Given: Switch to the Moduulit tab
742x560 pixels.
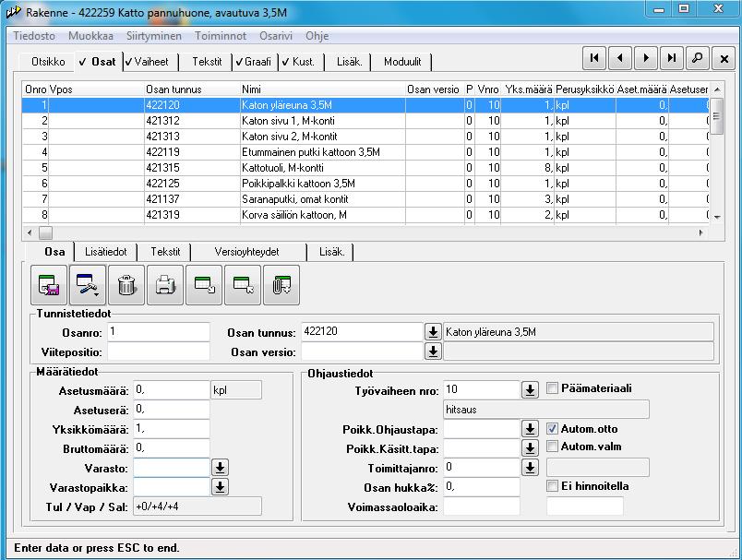Looking at the screenshot, I should pos(402,62).
